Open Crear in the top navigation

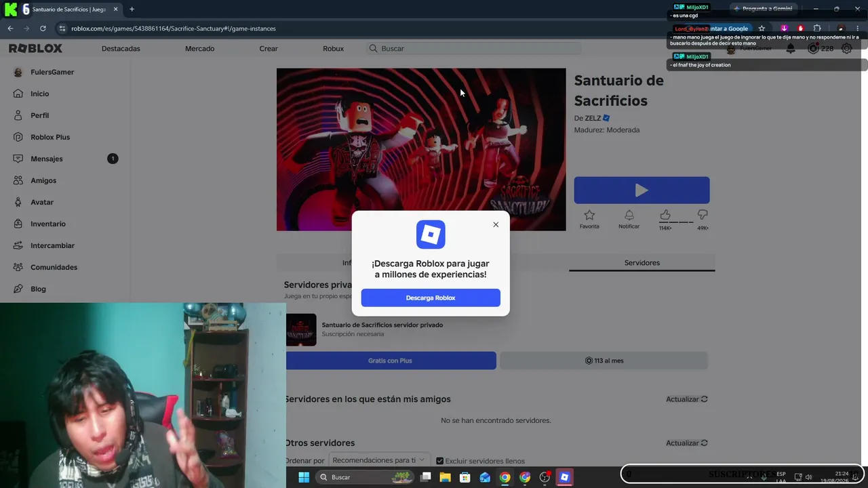pos(269,49)
